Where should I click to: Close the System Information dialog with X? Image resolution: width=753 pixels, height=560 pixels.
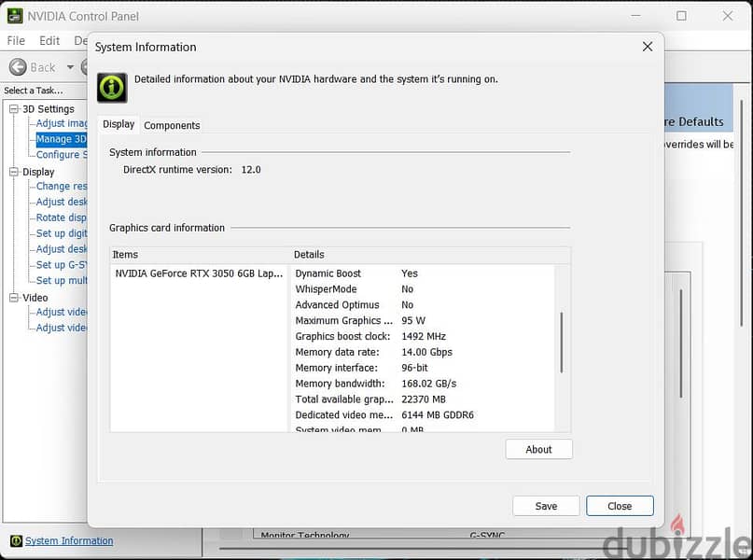click(x=648, y=47)
